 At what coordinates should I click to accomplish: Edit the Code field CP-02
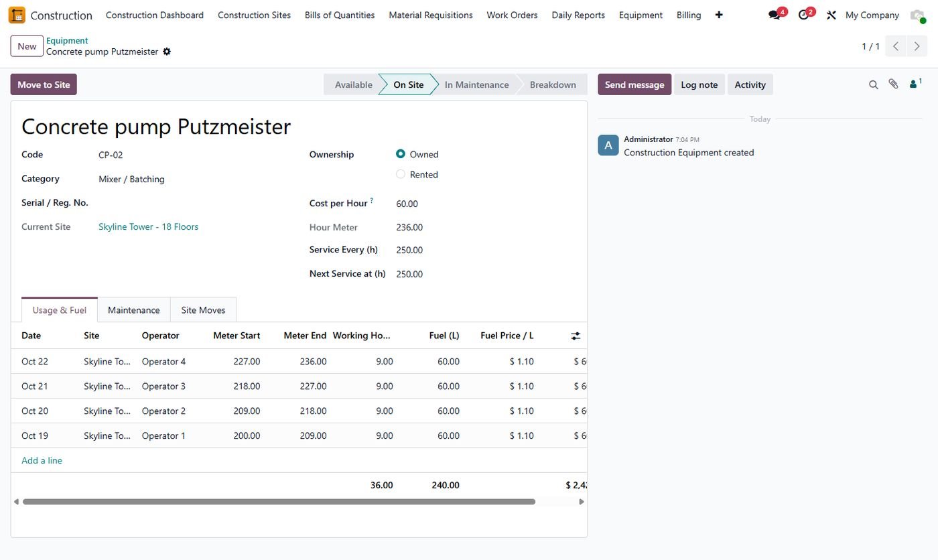click(194, 155)
